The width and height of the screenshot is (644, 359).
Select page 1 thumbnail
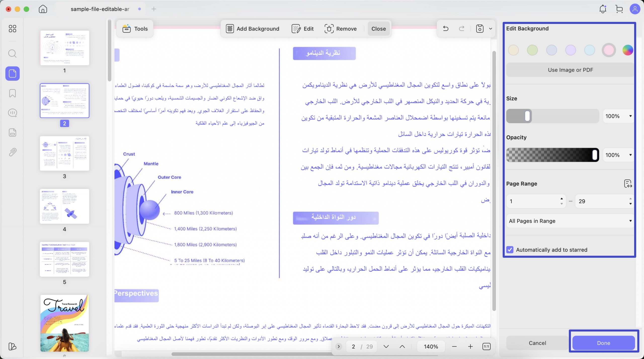pos(65,48)
